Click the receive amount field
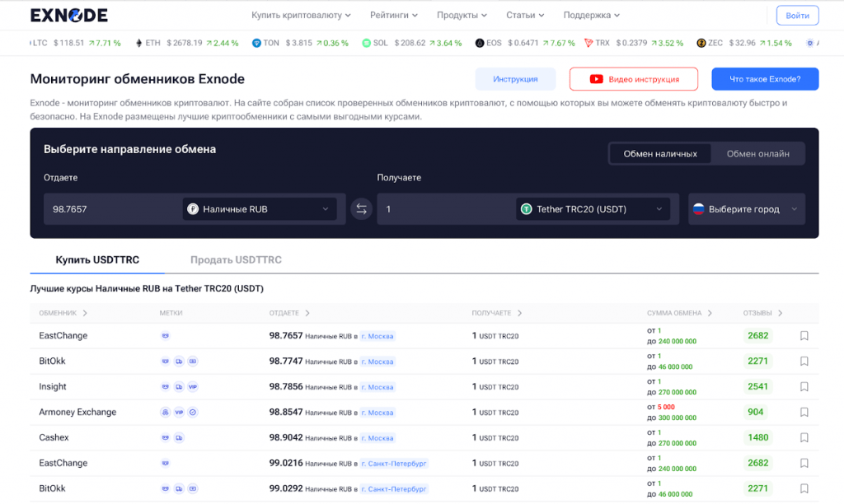 pos(446,209)
